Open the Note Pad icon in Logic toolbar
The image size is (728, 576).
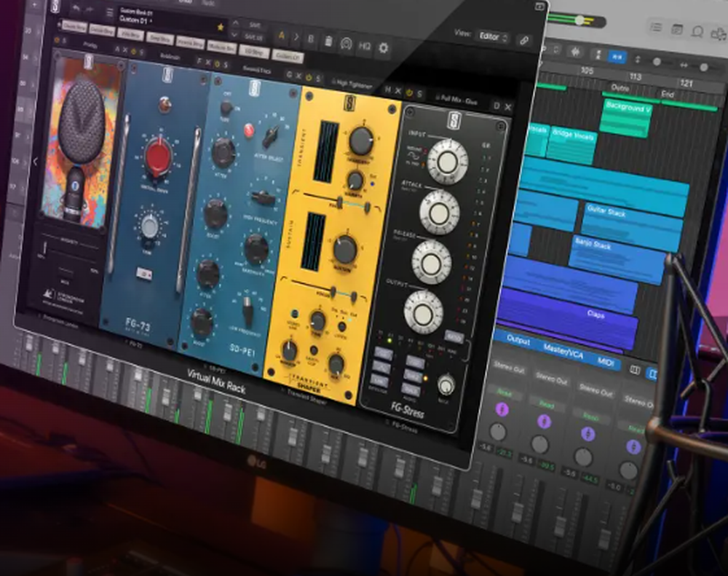[677, 30]
